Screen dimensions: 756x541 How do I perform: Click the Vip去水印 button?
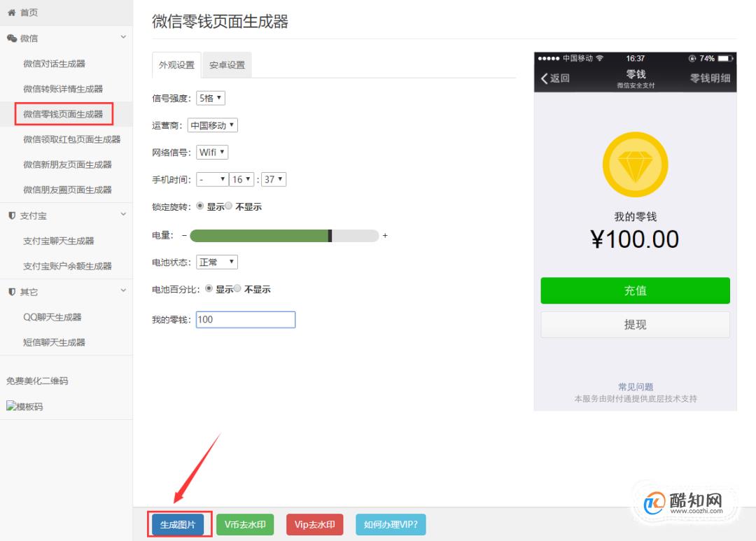(315, 524)
